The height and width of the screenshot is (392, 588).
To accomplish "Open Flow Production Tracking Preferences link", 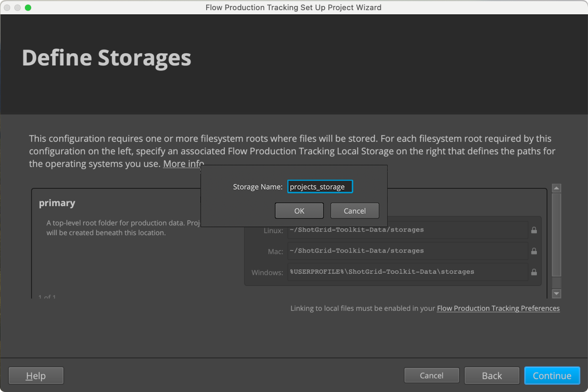I will (498, 308).
